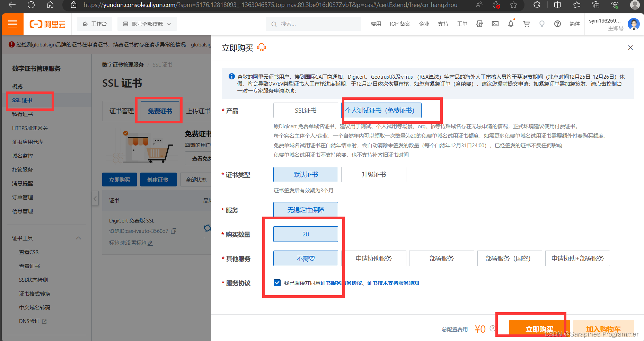The width and height of the screenshot is (644, 341).
Task: Open 域名监控 in sidebar
Action: point(23,156)
